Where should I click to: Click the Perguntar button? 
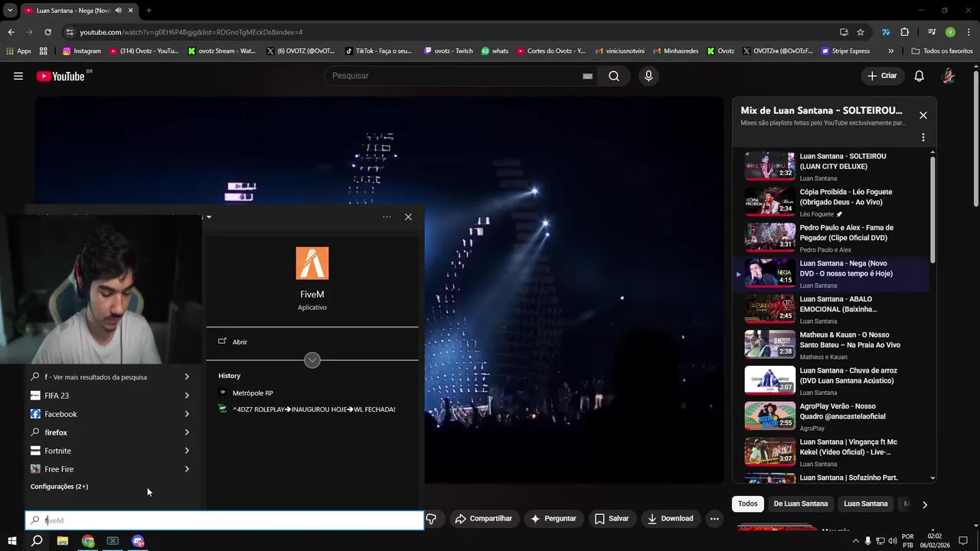(553, 519)
